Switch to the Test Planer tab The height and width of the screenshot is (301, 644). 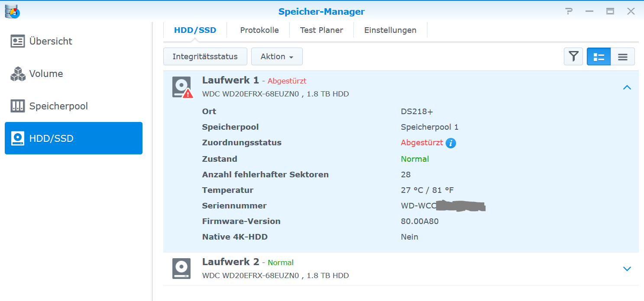pos(321,30)
